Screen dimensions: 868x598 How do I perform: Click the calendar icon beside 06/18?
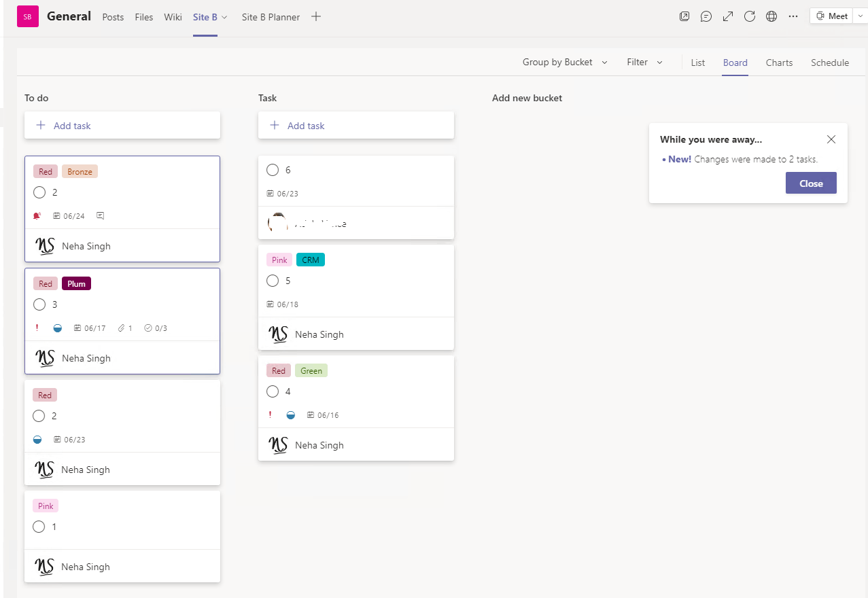pos(271,304)
